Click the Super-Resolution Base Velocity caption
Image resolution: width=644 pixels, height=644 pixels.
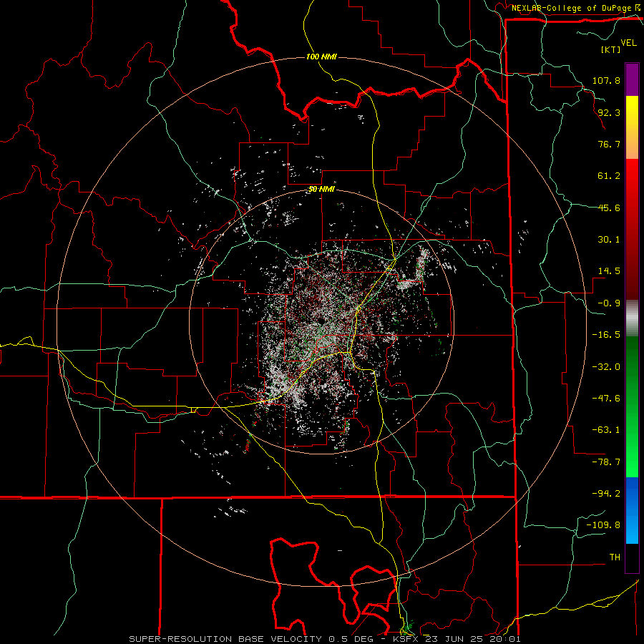[x=324, y=639]
